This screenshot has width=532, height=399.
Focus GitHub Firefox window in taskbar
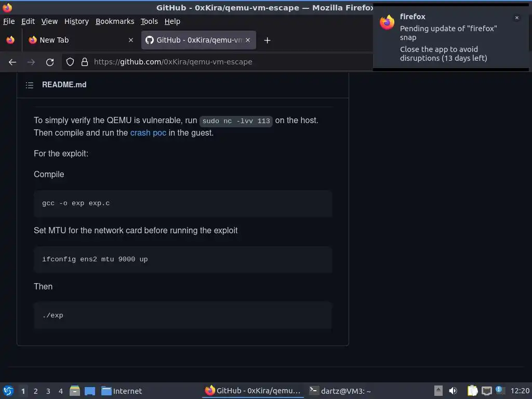coord(253,391)
